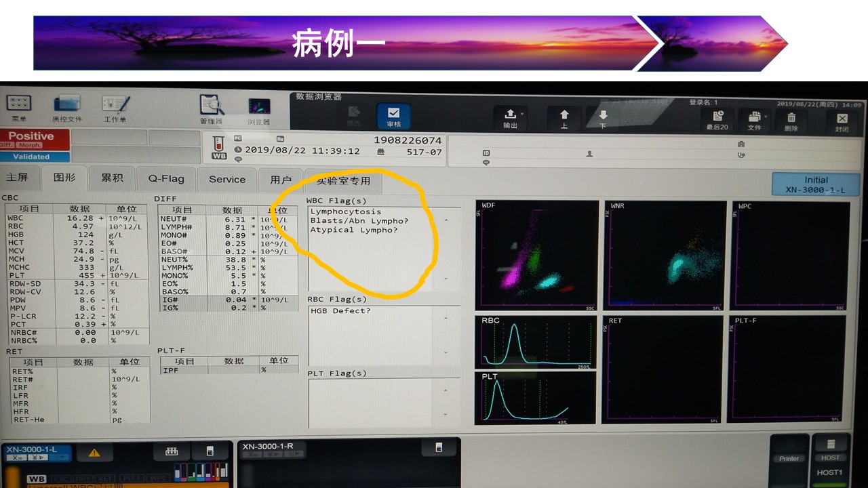Screen dimensions: 868x488
Task: Delete the record with 删除 trash icon
Action: pyautogui.click(x=791, y=120)
